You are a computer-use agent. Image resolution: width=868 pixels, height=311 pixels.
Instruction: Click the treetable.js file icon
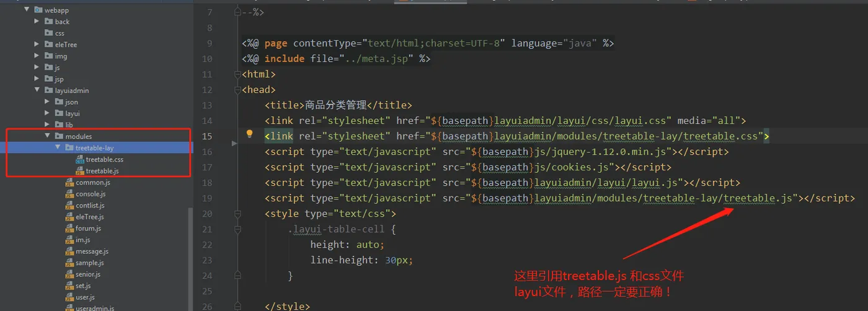(80, 171)
